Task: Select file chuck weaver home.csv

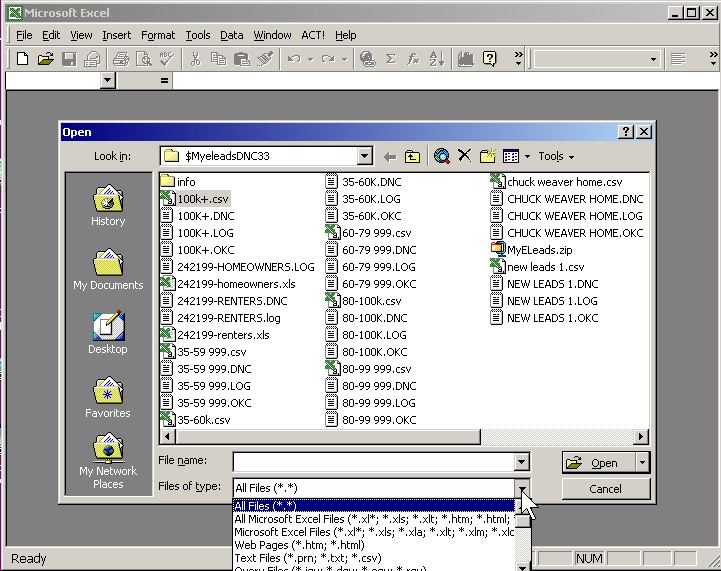Action: [556, 182]
